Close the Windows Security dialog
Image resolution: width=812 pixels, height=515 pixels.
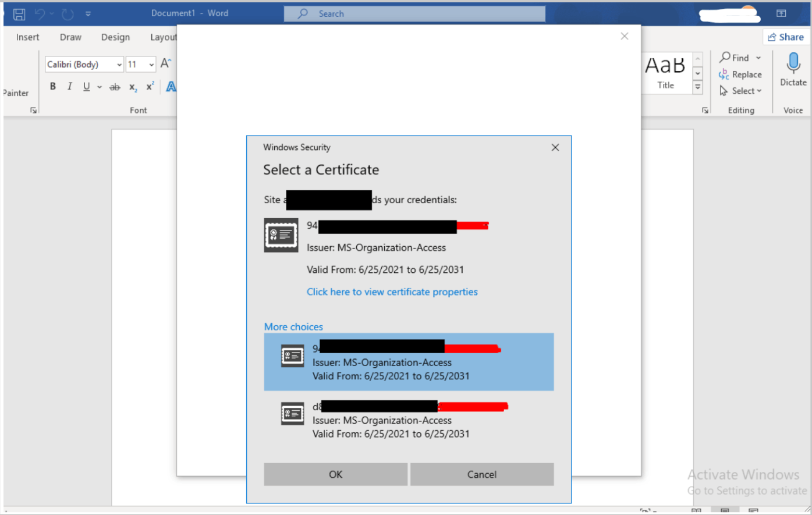pyautogui.click(x=555, y=148)
